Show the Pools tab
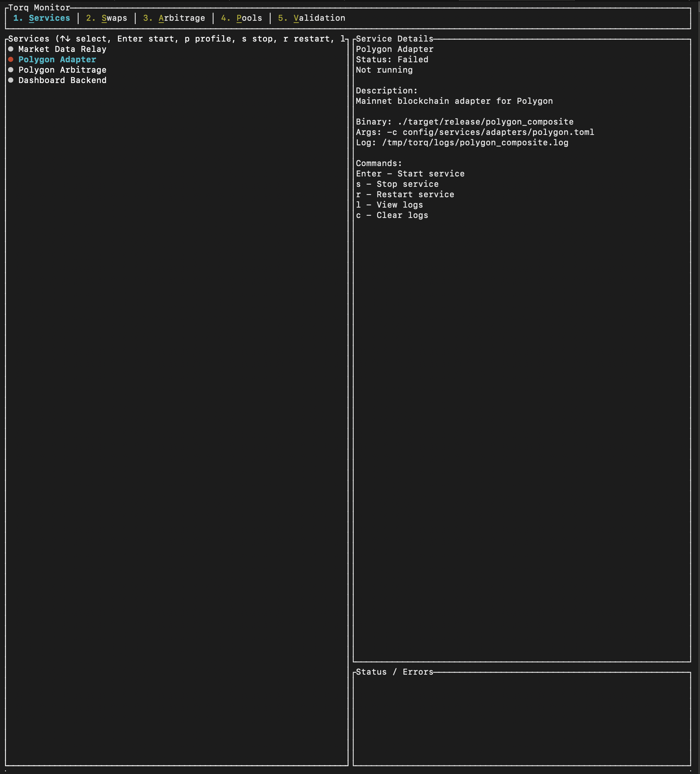This screenshot has width=700, height=774. point(241,18)
